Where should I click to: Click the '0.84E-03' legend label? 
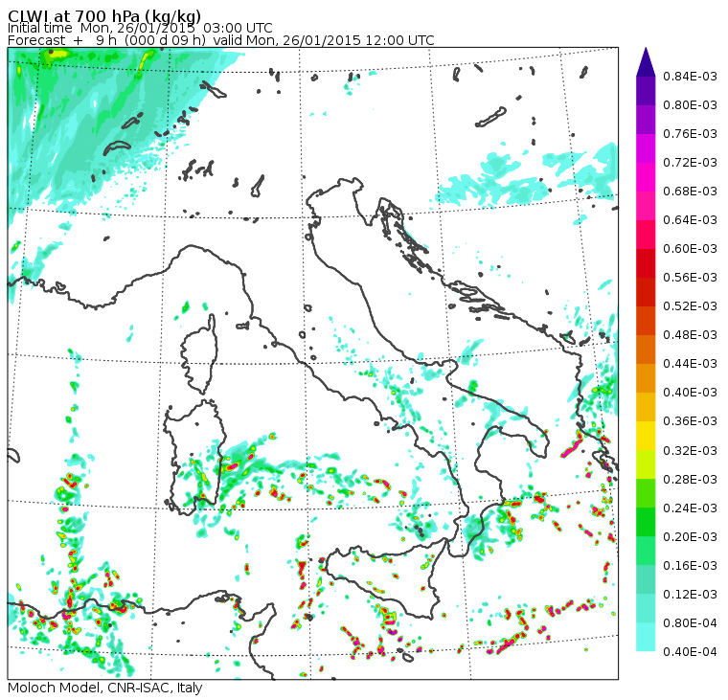point(690,76)
